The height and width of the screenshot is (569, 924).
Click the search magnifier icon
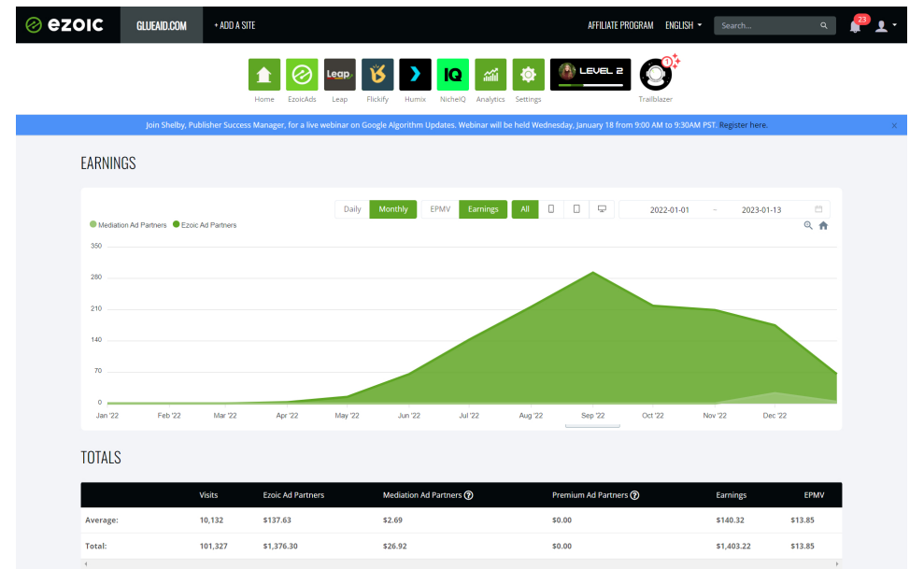pos(823,25)
